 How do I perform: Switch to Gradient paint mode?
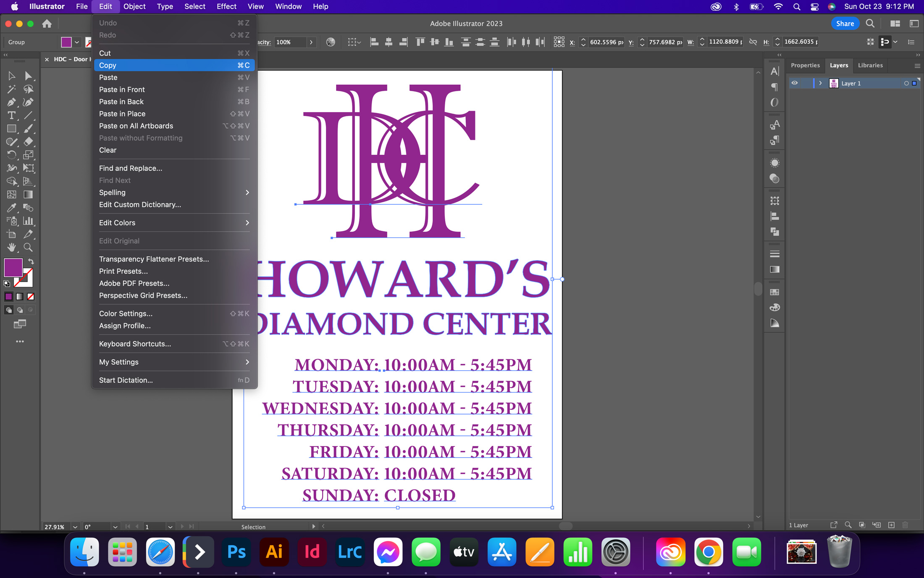point(20,297)
